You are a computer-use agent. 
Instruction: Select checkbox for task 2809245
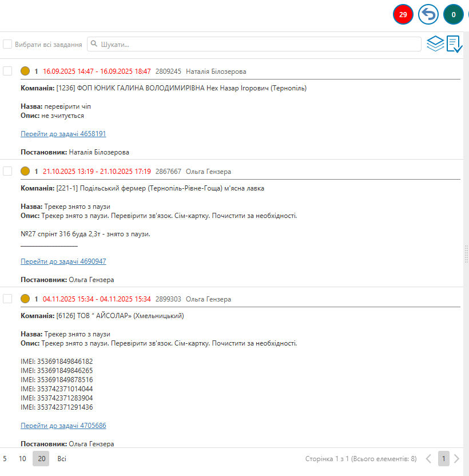pos(7,71)
